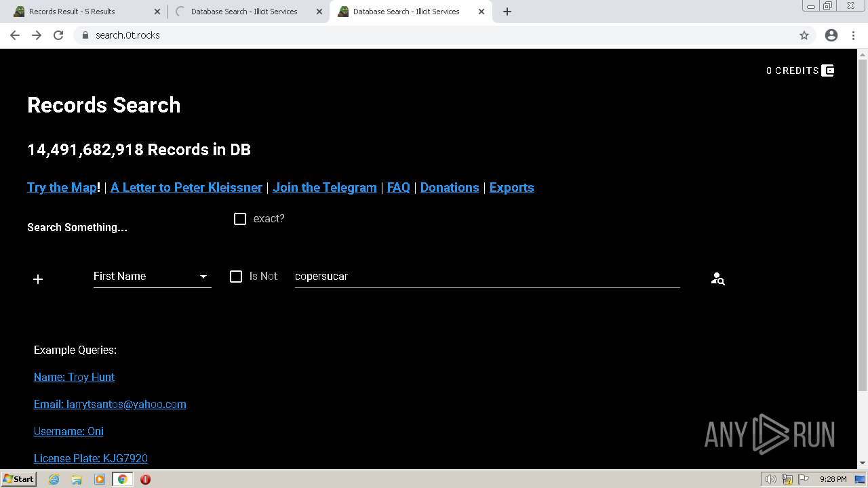The width and height of the screenshot is (868, 488).
Task: Open A Letter to Peter Kleissner link
Action: coord(186,188)
